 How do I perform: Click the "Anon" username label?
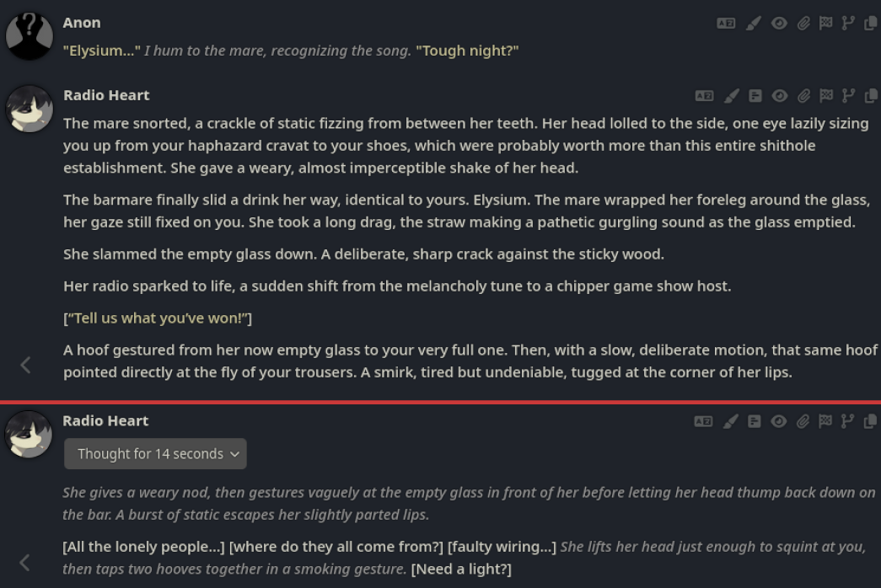click(82, 23)
